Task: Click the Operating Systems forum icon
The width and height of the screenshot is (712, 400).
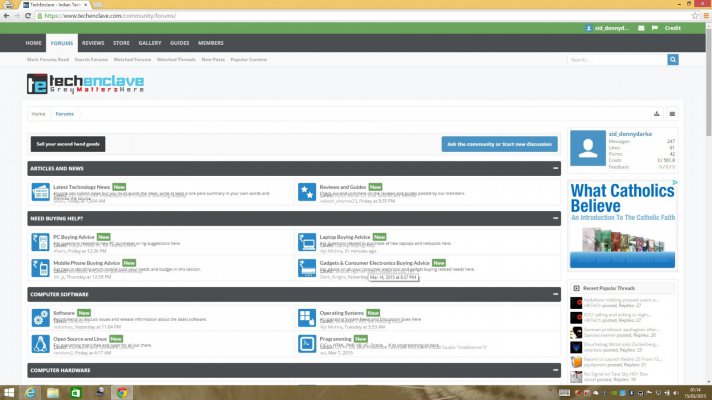Action: pos(307,318)
